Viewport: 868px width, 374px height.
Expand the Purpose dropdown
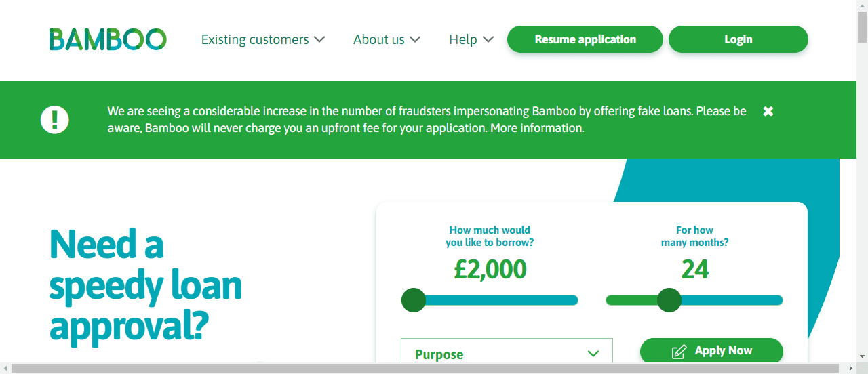(507, 351)
